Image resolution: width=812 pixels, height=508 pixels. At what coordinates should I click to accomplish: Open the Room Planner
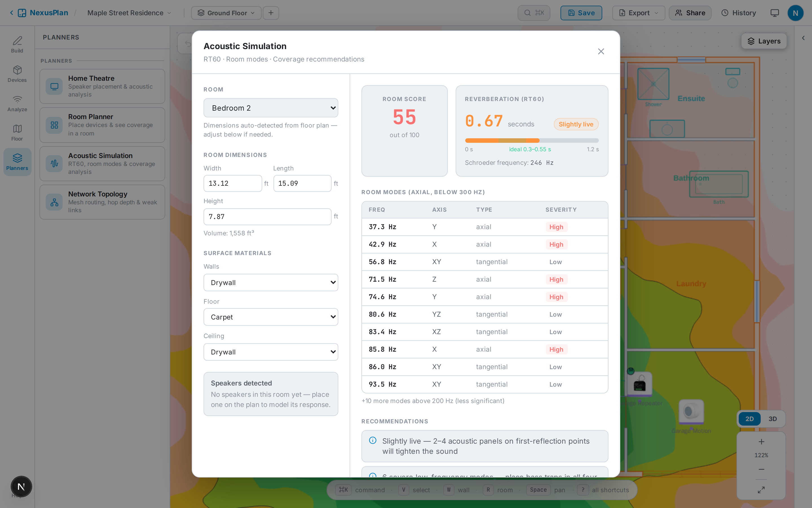coord(102,125)
